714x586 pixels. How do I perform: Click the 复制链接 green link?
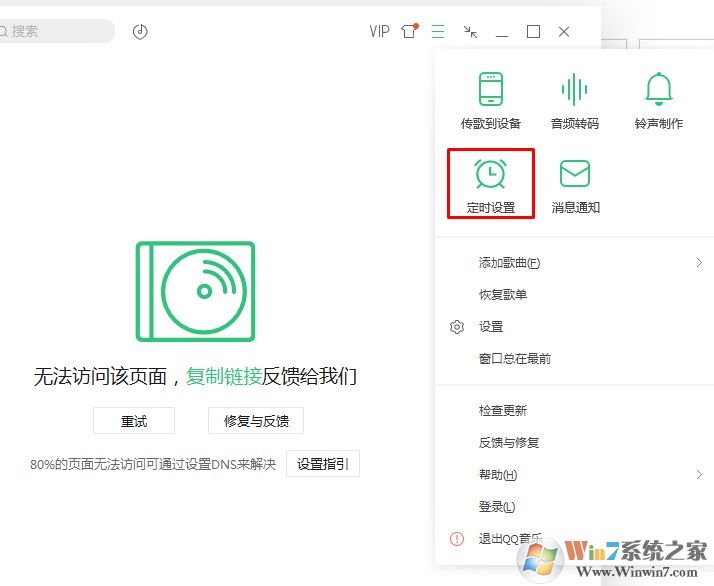[224, 377]
